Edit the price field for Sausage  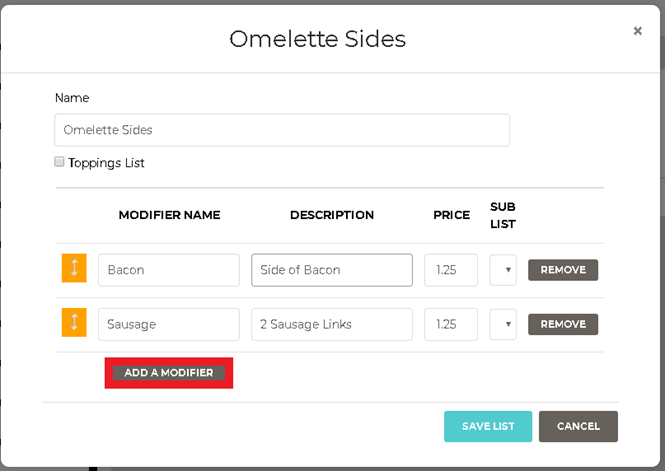point(451,324)
